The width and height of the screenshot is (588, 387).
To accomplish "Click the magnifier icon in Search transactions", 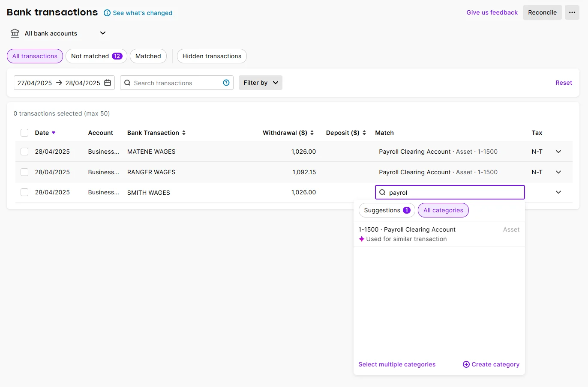I will pos(127,83).
